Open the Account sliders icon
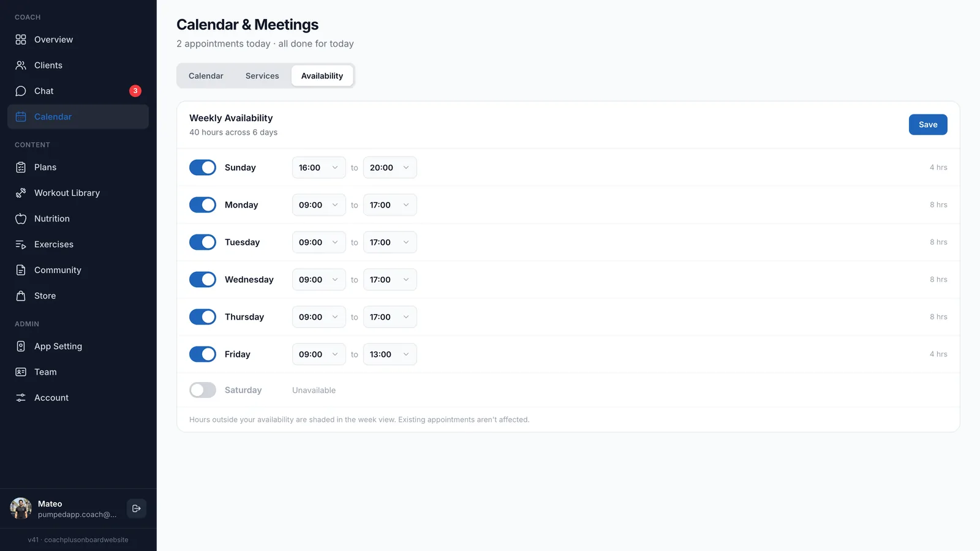The width and height of the screenshot is (980, 551). (x=21, y=398)
